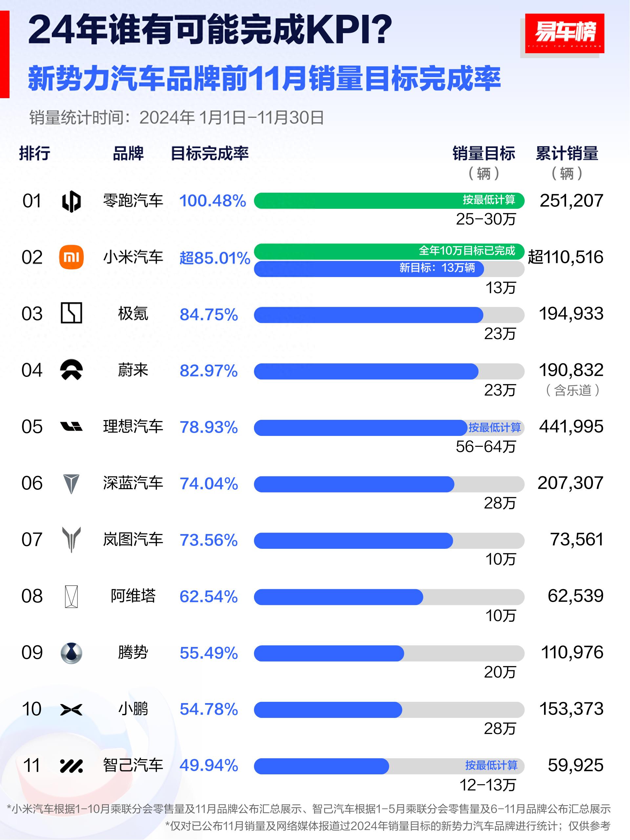Click the Leapmotor brand logo icon
Screen dimensions: 630x840
[71, 201]
